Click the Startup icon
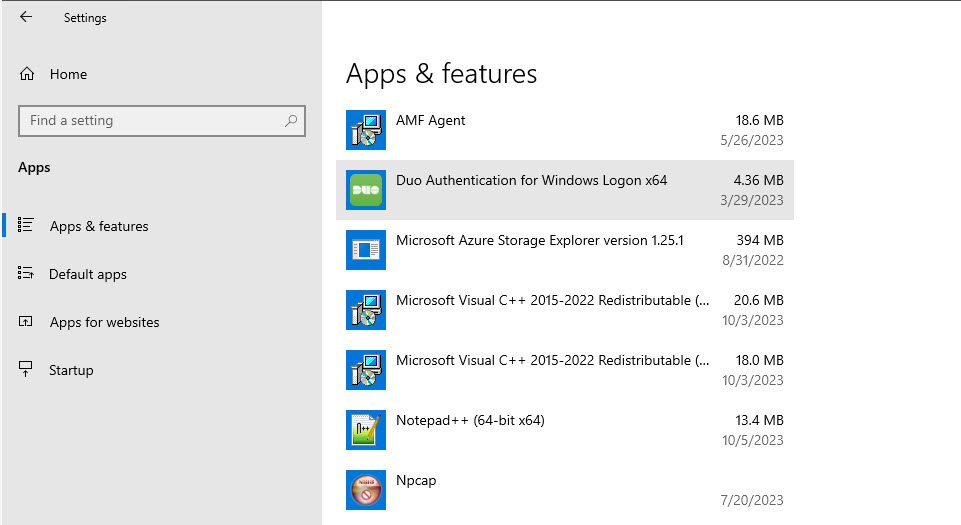 pos(26,369)
